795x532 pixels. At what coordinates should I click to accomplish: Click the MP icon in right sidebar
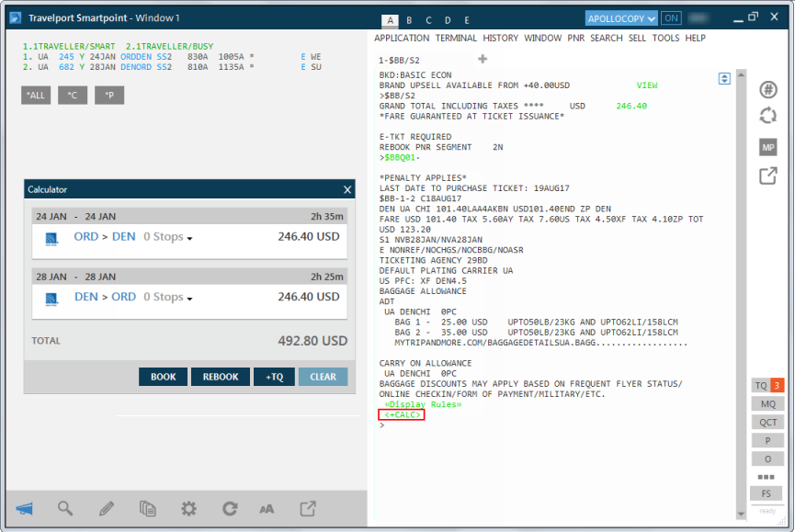[x=768, y=147]
